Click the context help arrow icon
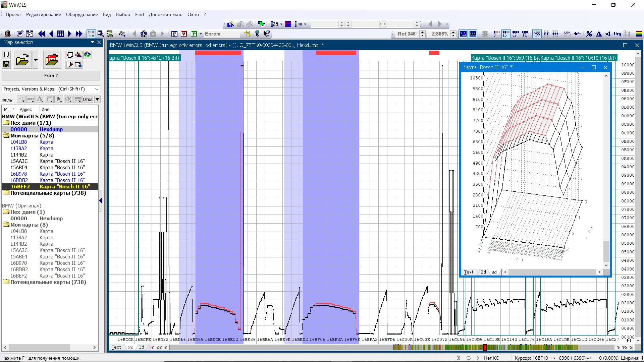Image resolution: width=644 pixels, height=362 pixels. [x=267, y=34]
